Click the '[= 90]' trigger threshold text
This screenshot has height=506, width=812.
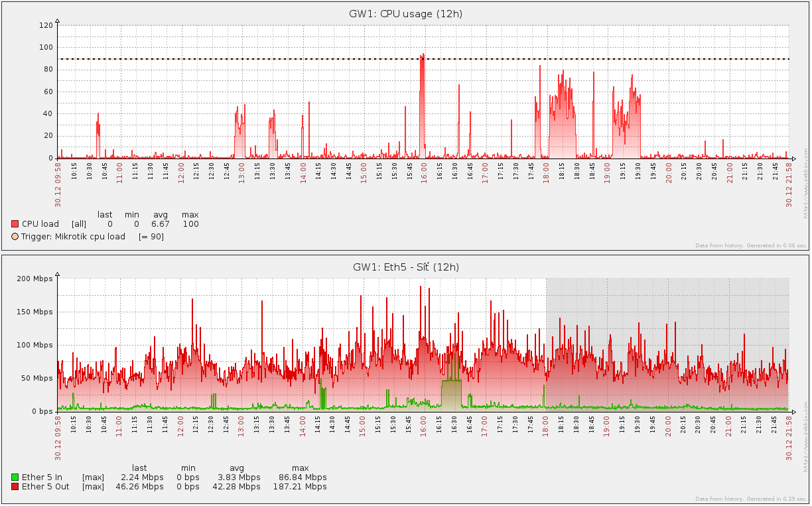tap(151, 237)
